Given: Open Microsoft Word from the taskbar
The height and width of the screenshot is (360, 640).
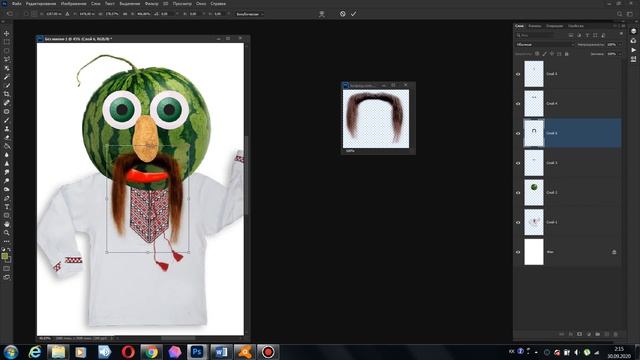Looking at the screenshot, I should tap(221, 352).
